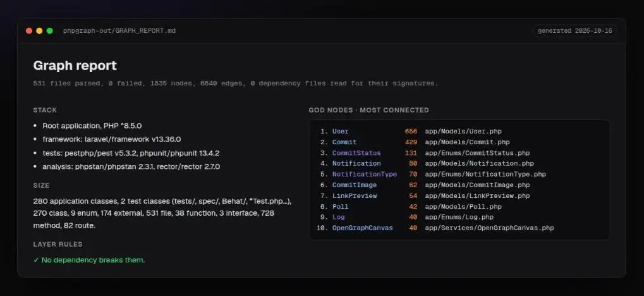644x296 pixels.
Task: Click the Log node name in row 9
Action: 338,217
